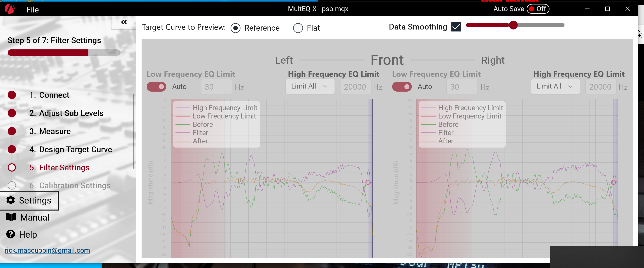
Task: Select the Flat target curve option
Action: point(298,28)
